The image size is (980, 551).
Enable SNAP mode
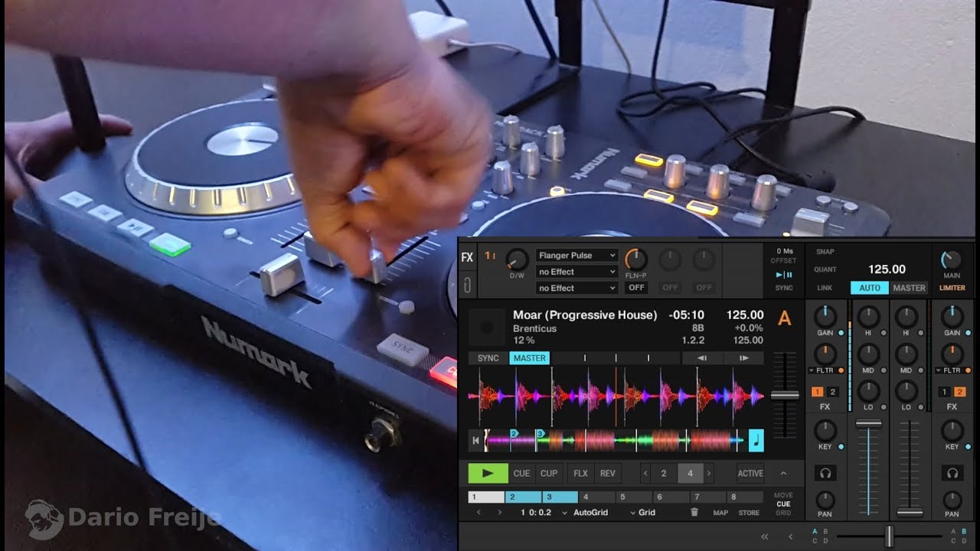pos(825,252)
